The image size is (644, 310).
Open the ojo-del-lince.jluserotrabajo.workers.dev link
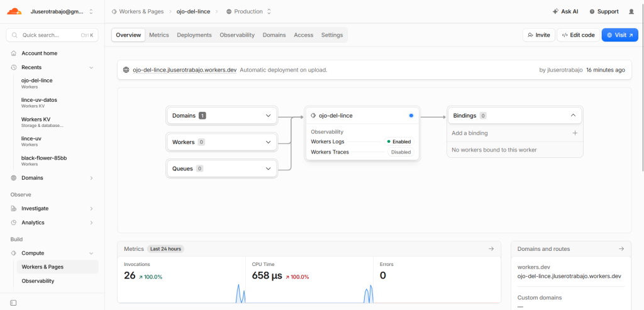pyautogui.click(x=185, y=70)
